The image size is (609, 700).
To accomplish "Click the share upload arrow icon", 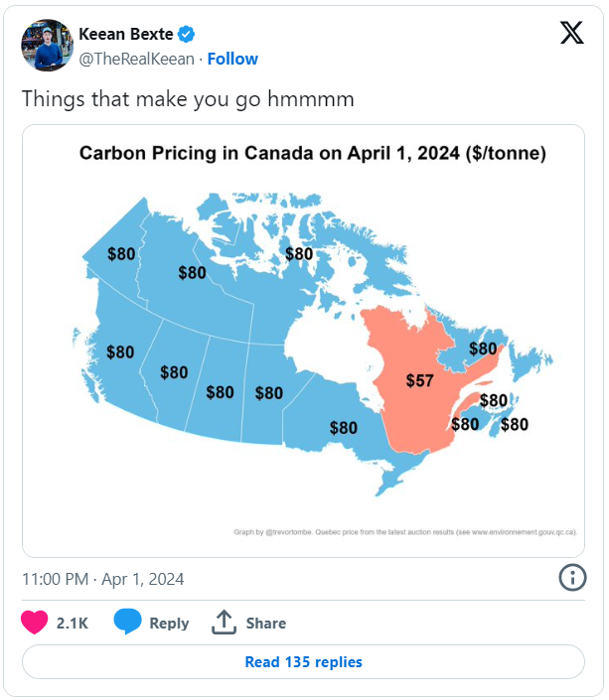I will [224, 622].
